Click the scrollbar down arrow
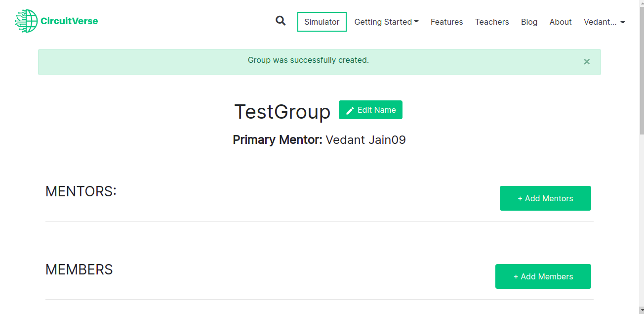The image size is (644, 314). click(x=641, y=310)
